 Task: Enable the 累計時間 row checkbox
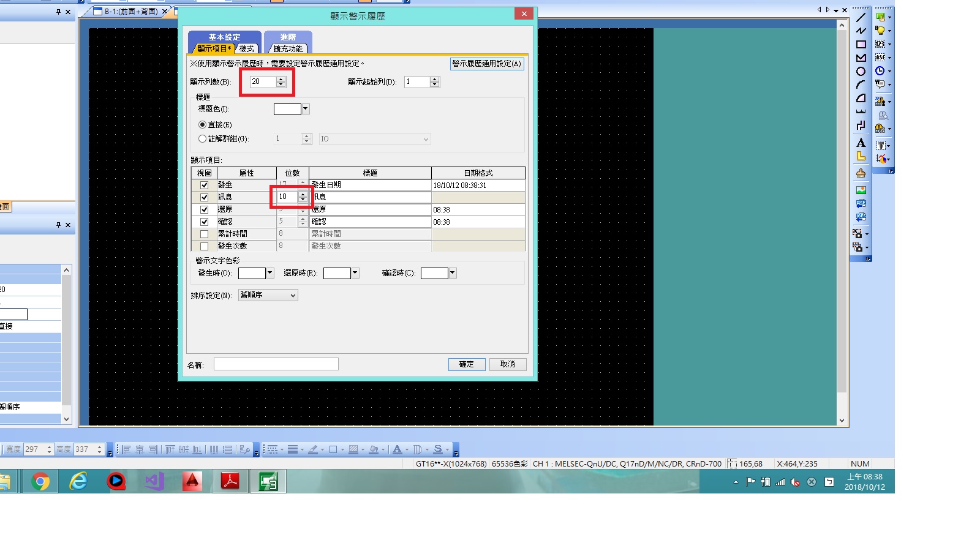click(204, 234)
